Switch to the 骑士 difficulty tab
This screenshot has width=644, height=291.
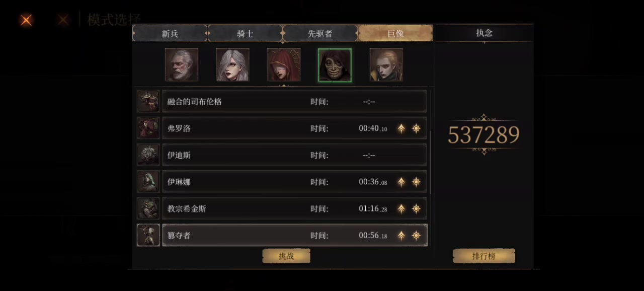pos(245,33)
